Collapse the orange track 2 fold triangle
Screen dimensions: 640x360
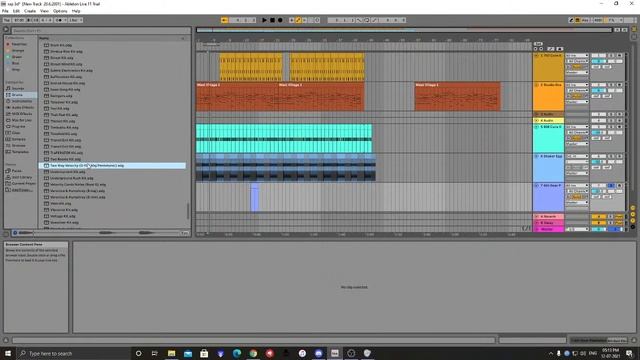tap(536, 85)
